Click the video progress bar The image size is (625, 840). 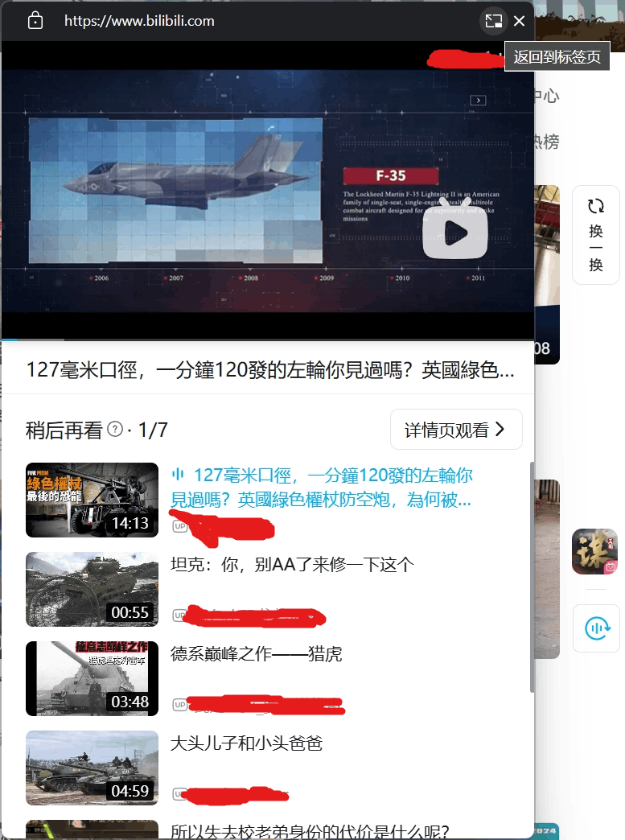pos(268,339)
